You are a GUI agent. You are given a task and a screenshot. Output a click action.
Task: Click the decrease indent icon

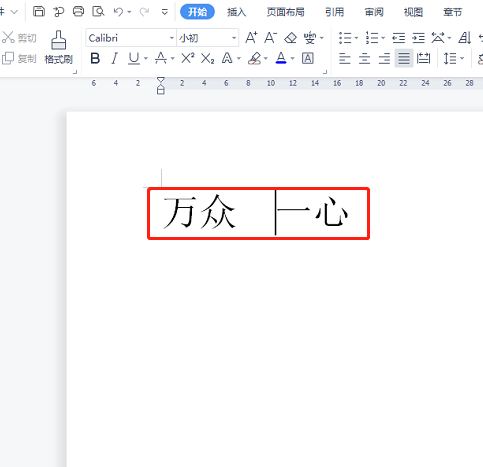tap(399, 38)
